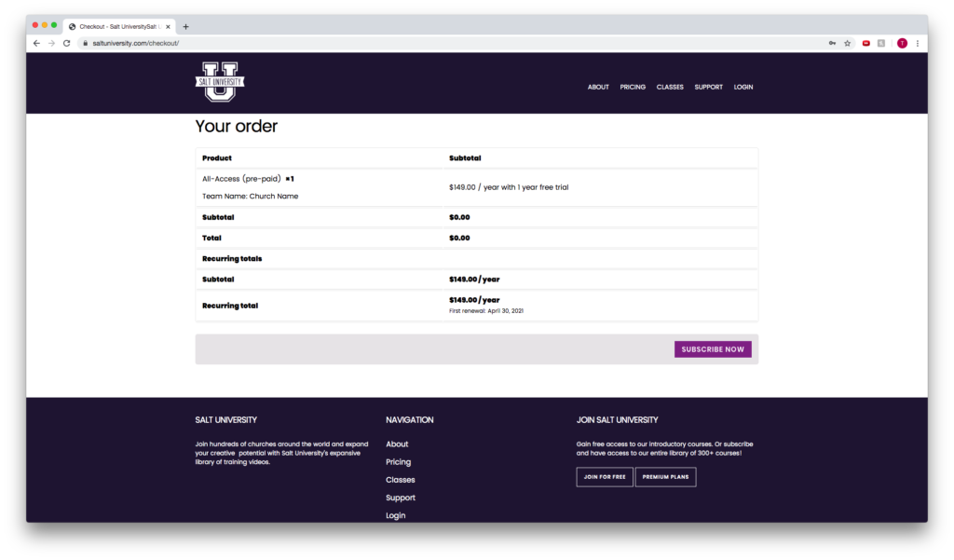Image resolution: width=954 pixels, height=560 pixels.
Task: Open the About footer link
Action: point(397,444)
